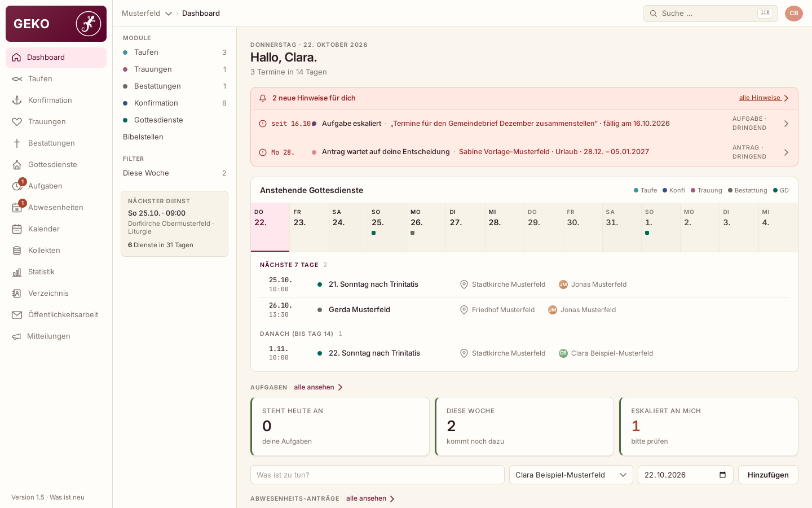Open Mitteilungen megaphone icon
Image resolution: width=812 pixels, height=508 pixels.
coord(17,336)
